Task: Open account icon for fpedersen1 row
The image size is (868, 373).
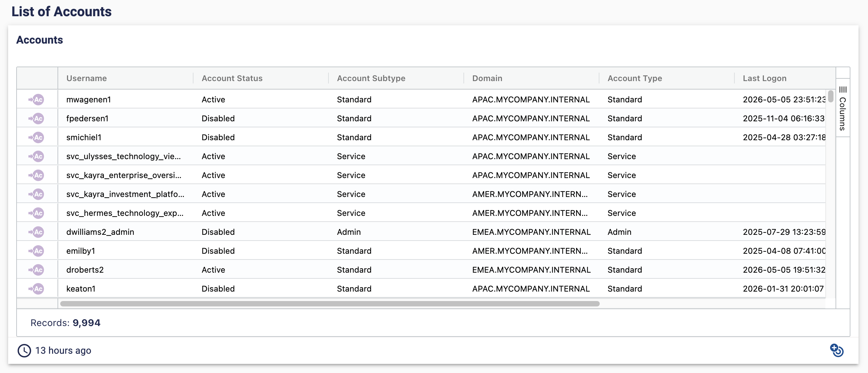Action: [x=36, y=118]
